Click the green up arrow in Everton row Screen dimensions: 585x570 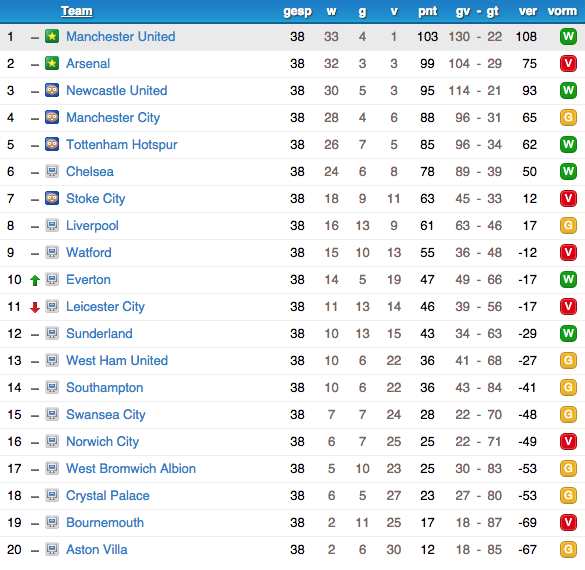tap(35, 280)
